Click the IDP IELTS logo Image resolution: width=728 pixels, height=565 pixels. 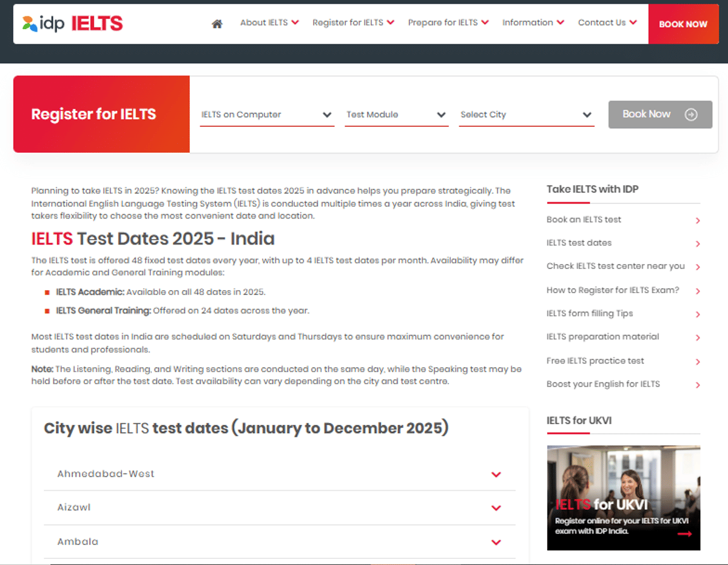pyautogui.click(x=72, y=24)
